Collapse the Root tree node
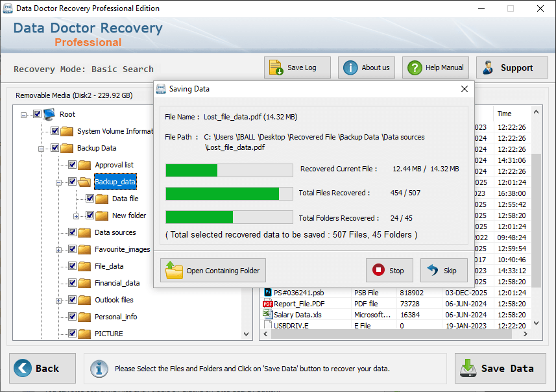Image resolution: width=556 pixels, height=392 pixels. coord(23,115)
